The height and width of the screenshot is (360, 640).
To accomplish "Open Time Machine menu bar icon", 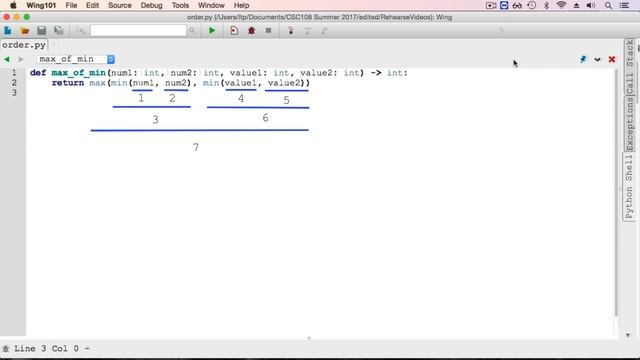I will [x=531, y=5].
